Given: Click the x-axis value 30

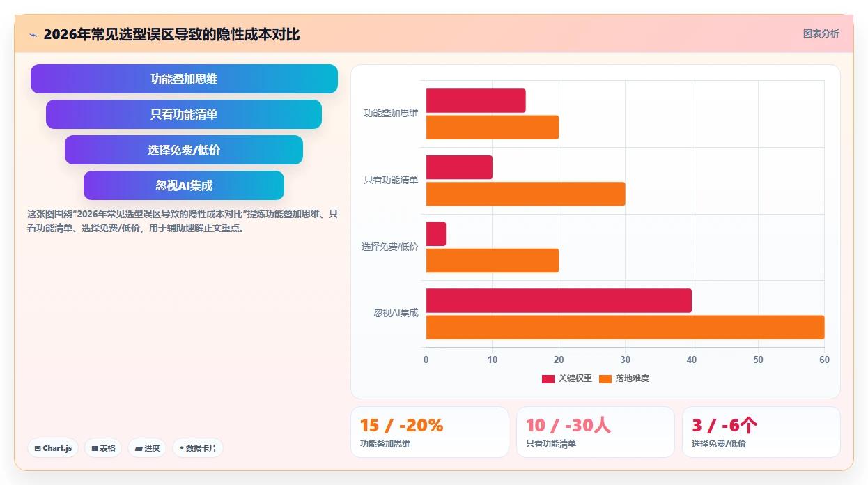Looking at the screenshot, I should click(626, 360).
